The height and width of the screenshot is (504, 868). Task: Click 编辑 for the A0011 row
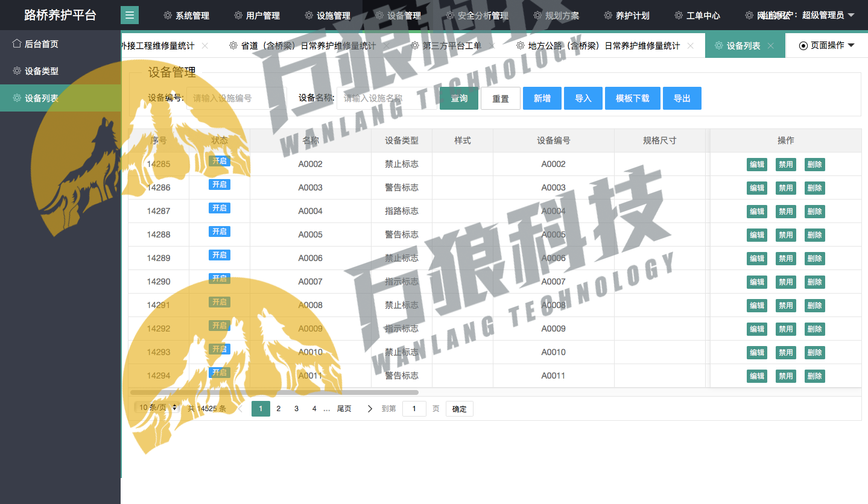[x=757, y=376]
